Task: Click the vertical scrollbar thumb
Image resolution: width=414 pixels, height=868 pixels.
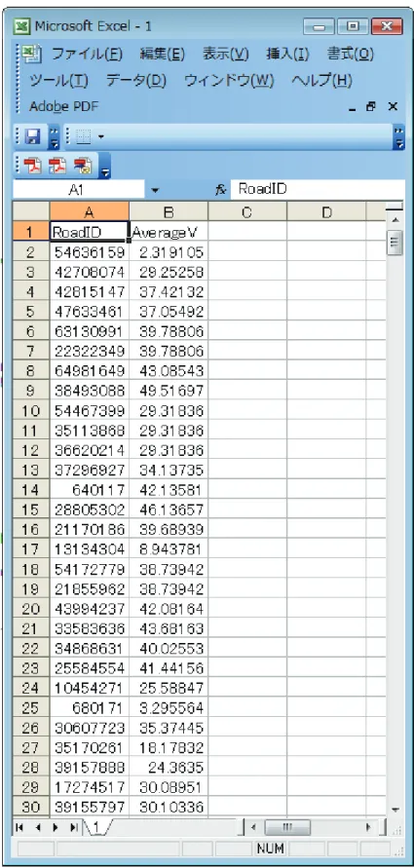Action: click(395, 243)
